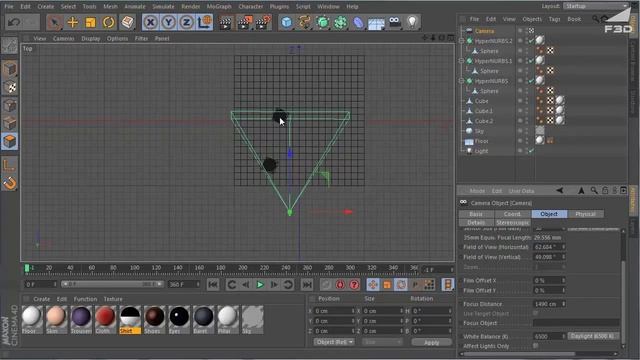Screen dimensions: 640x360
Task: Toggle visibility dot for Light
Action: 520,151
